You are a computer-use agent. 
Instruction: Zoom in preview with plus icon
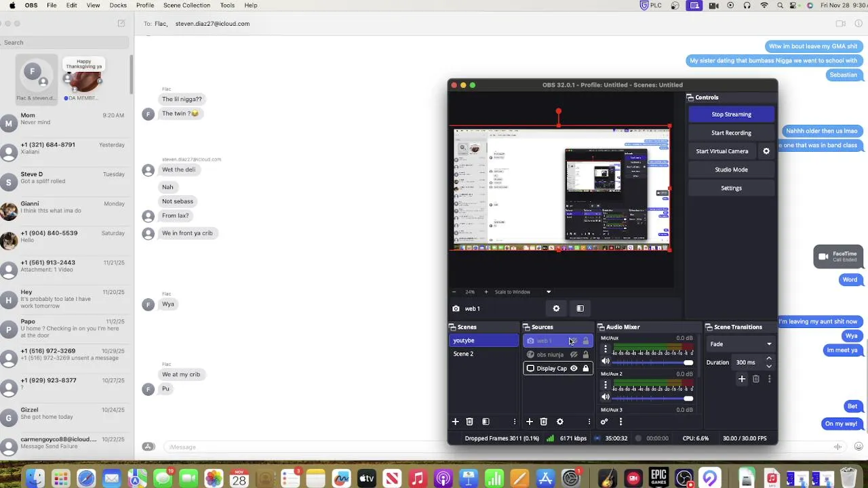(x=486, y=292)
